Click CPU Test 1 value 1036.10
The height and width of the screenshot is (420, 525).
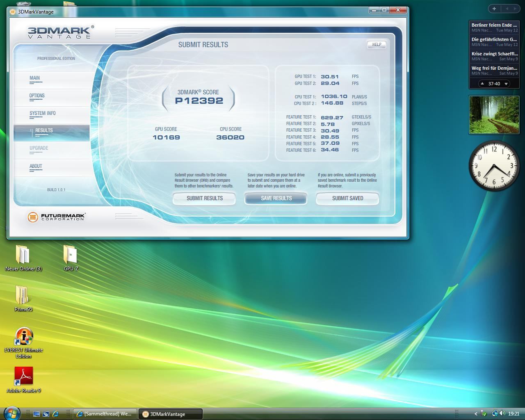pyautogui.click(x=334, y=97)
